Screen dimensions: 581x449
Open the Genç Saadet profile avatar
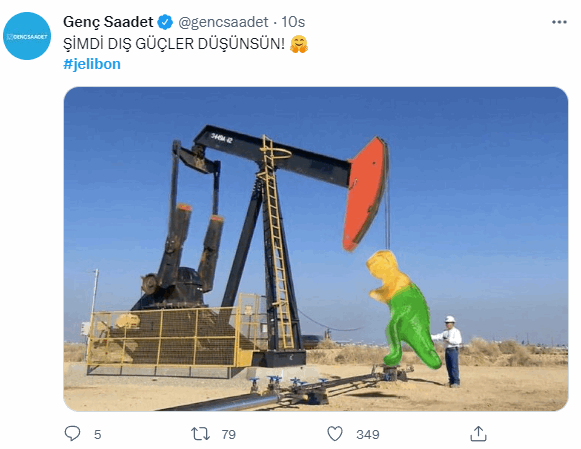[27, 36]
